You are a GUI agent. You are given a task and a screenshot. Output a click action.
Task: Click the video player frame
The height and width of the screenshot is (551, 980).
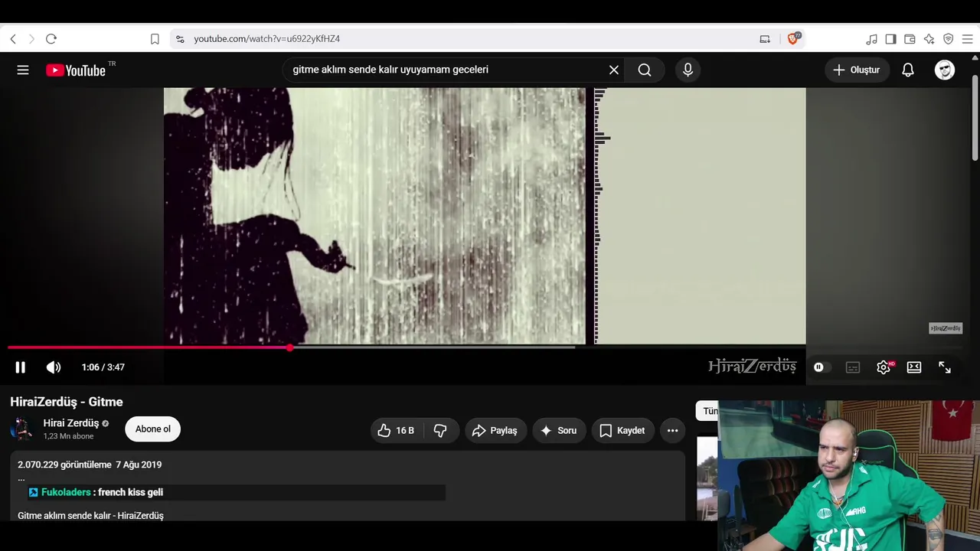click(485, 216)
